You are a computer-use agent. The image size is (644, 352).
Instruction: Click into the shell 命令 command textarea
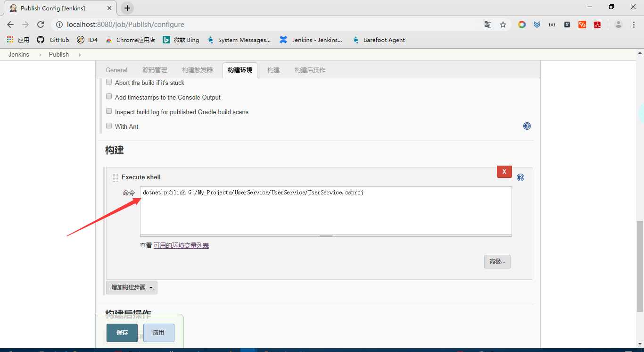[x=326, y=210]
